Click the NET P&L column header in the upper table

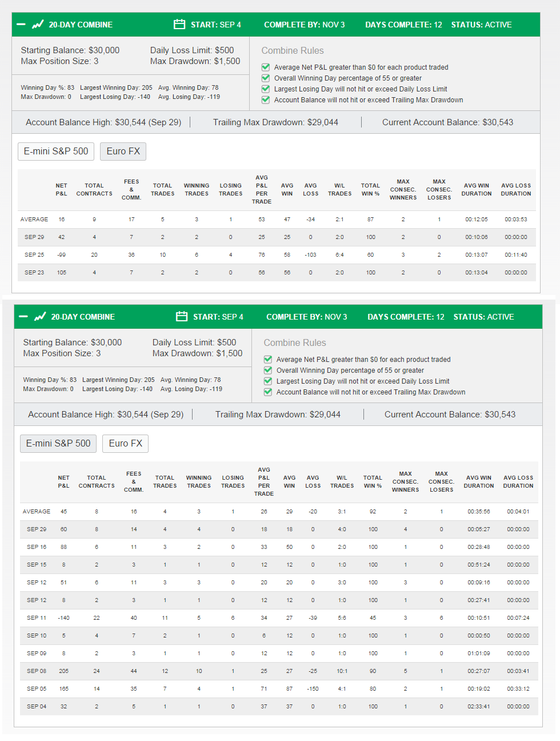point(61,190)
